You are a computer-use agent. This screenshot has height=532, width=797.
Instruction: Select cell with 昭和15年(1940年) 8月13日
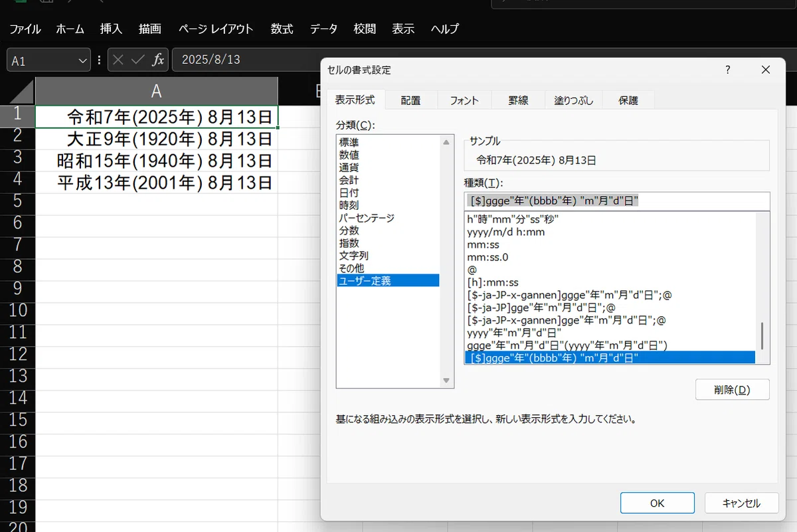[157, 161]
